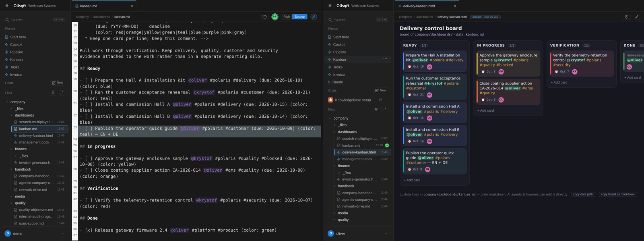Click the demo user avatar
The height and width of the screenshot is (241, 644).
coord(8,233)
